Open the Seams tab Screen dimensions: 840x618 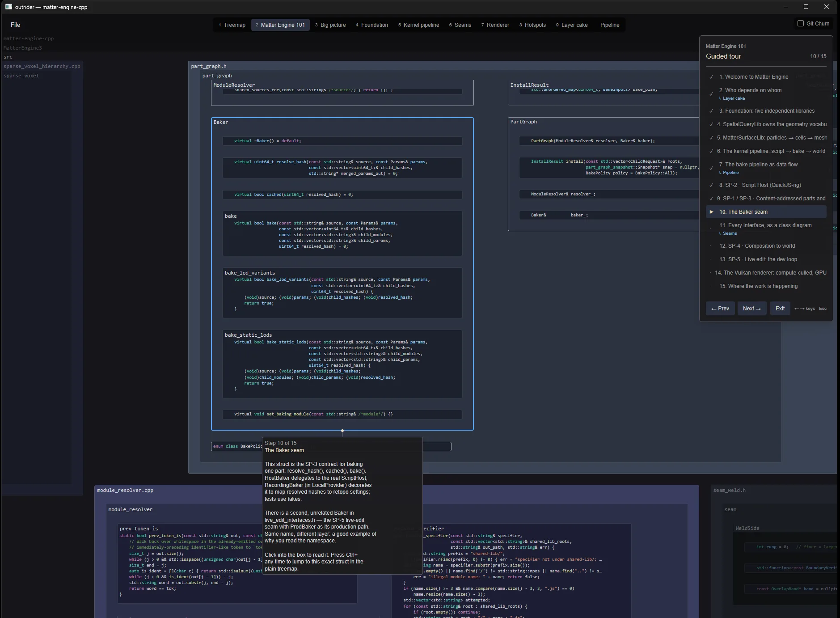point(460,25)
